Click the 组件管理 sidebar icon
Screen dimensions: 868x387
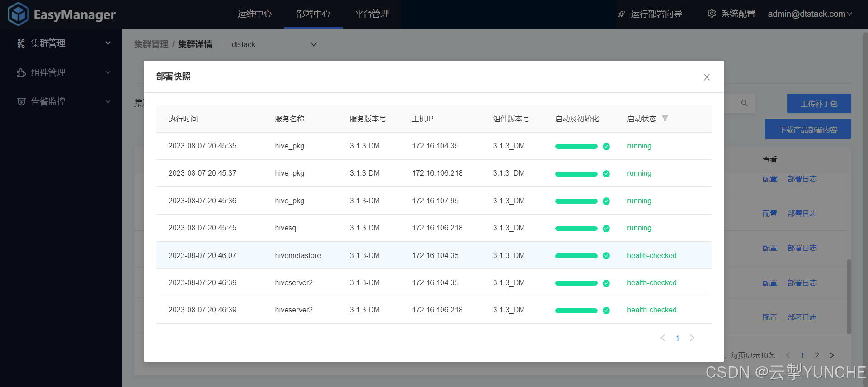tap(21, 73)
